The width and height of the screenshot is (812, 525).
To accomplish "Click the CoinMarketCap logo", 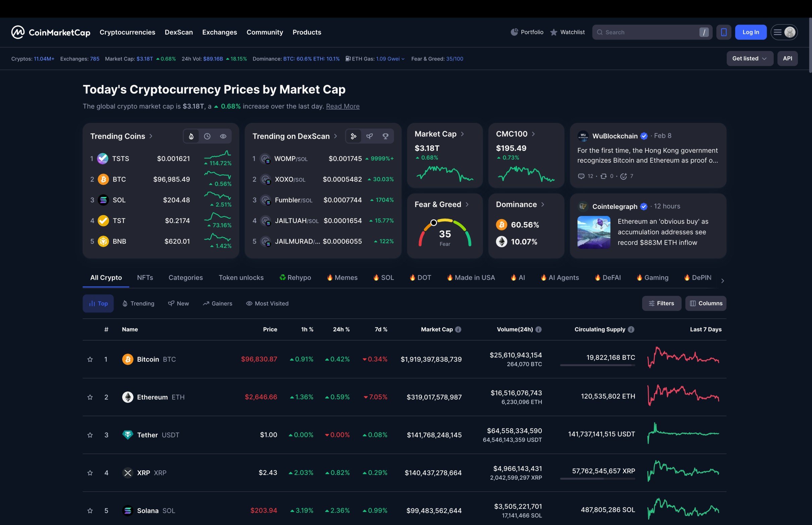I will (x=51, y=32).
